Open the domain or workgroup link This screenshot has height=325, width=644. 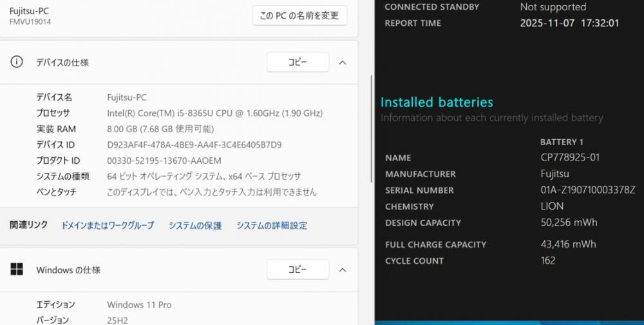[x=108, y=225]
